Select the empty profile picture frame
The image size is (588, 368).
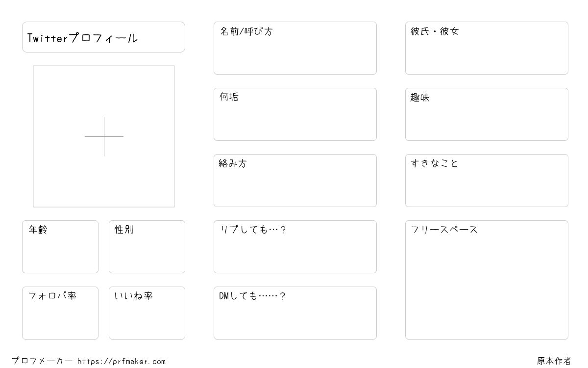104,136
